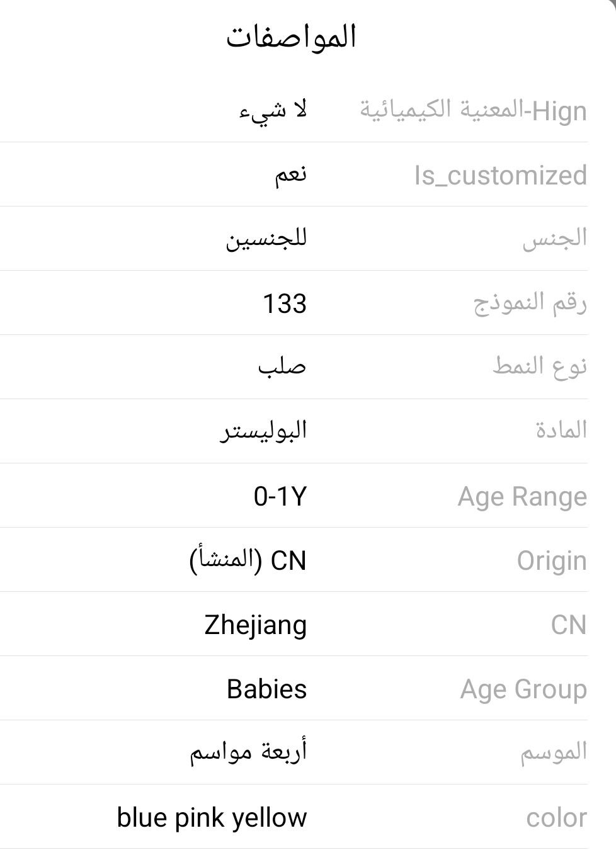
Task: Select the Origin label
Action: 552,561
